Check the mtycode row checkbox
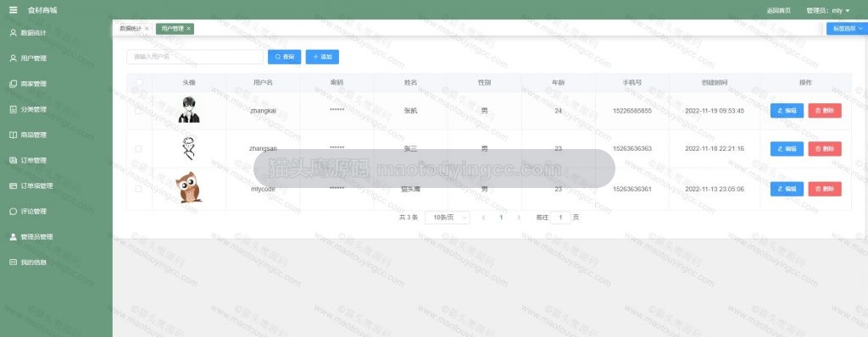 [138, 189]
